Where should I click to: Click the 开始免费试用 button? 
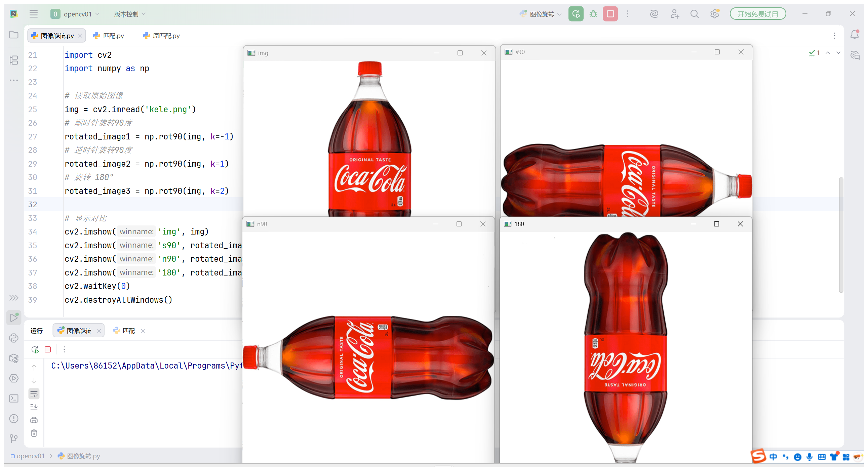(757, 14)
